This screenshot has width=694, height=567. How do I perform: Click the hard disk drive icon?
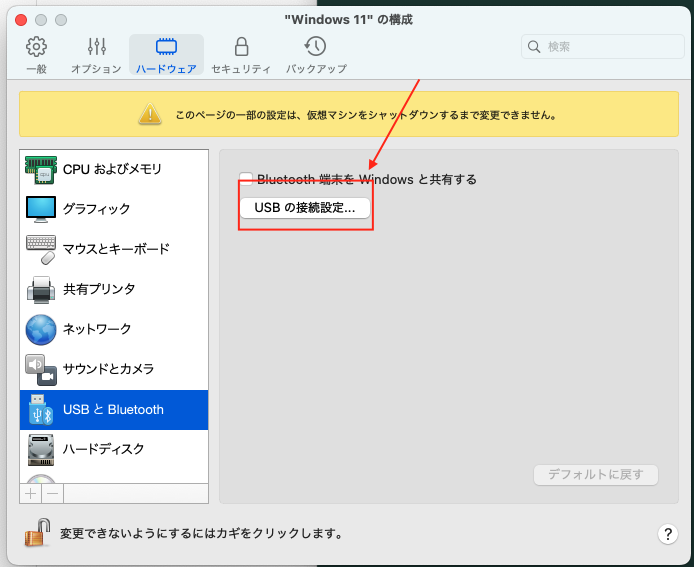pyautogui.click(x=41, y=450)
